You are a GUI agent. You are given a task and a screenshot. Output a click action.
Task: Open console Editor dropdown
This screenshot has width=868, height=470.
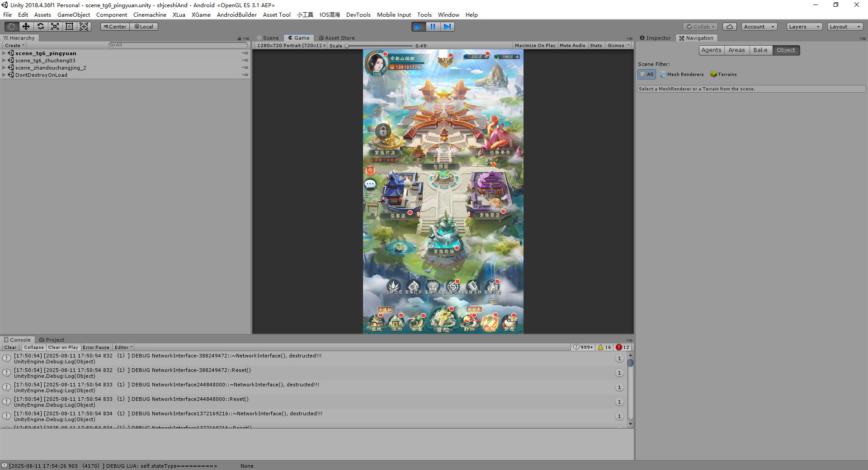pos(123,348)
